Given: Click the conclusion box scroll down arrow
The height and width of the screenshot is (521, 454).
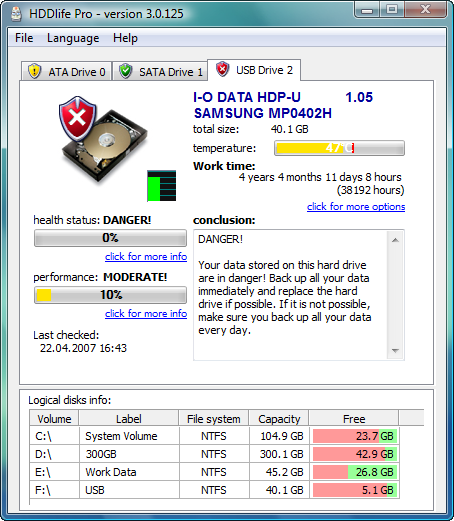Looking at the screenshot, I should [x=395, y=351].
